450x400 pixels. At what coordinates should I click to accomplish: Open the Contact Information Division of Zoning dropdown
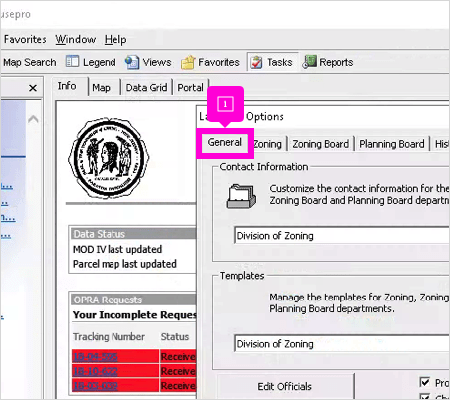point(342,236)
